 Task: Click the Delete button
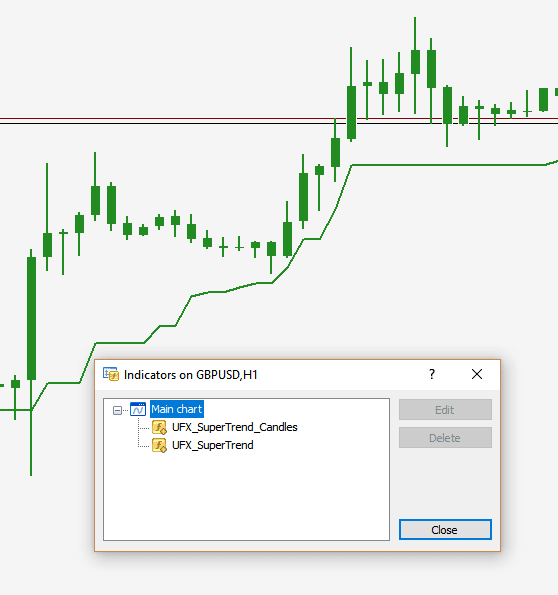coord(445,438)
